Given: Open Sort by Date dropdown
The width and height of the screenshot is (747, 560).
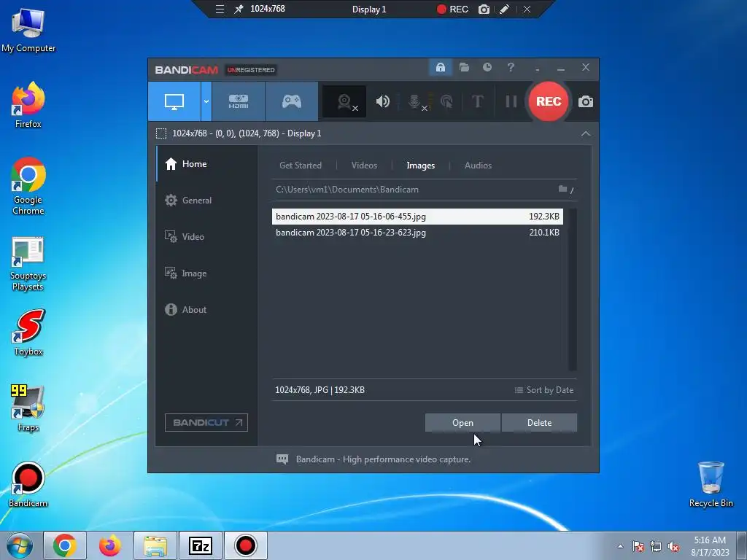Looking at the screenshot, I should coord(544,390).
